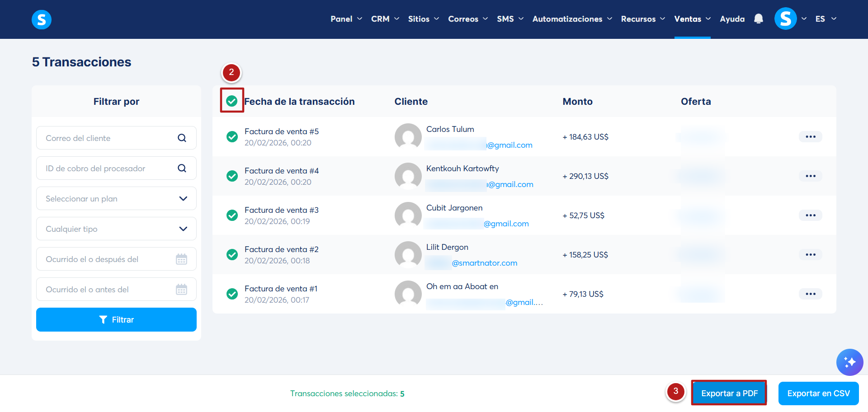Open the three-dot menu for Factura de venta #3
Viewport: 868px width, 412px height.
click(x=811, y=215)
